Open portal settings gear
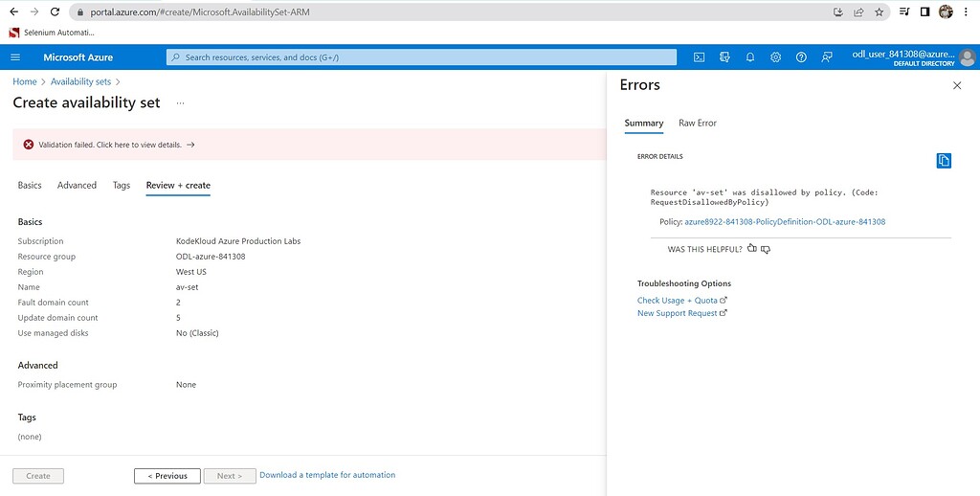 point(775,57)
